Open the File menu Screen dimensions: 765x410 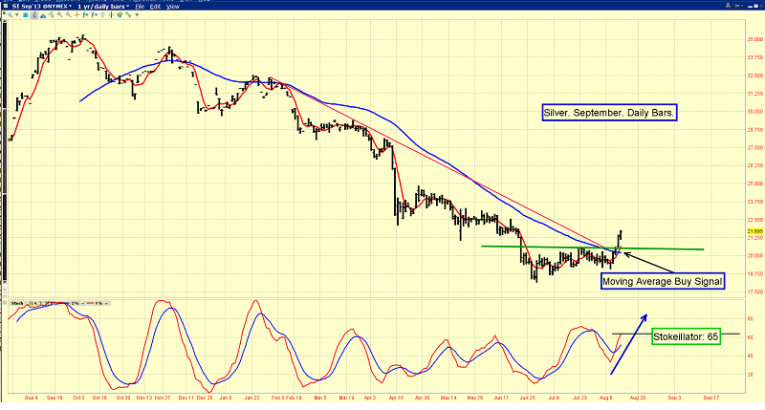141,6
